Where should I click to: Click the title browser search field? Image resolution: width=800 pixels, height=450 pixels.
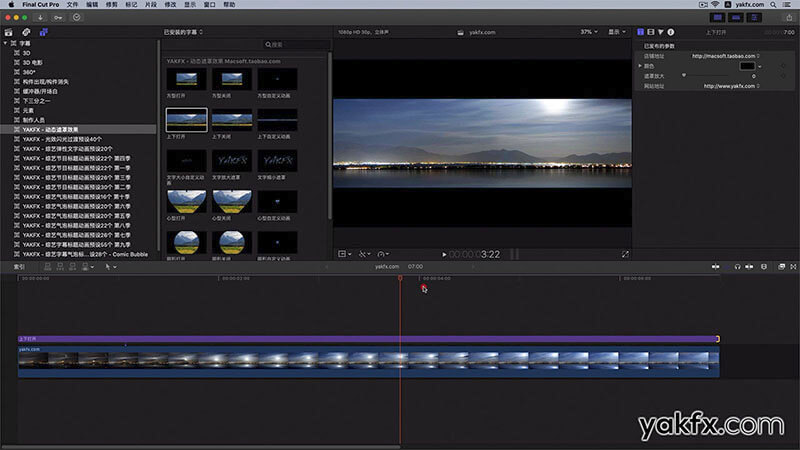point(296,44)
